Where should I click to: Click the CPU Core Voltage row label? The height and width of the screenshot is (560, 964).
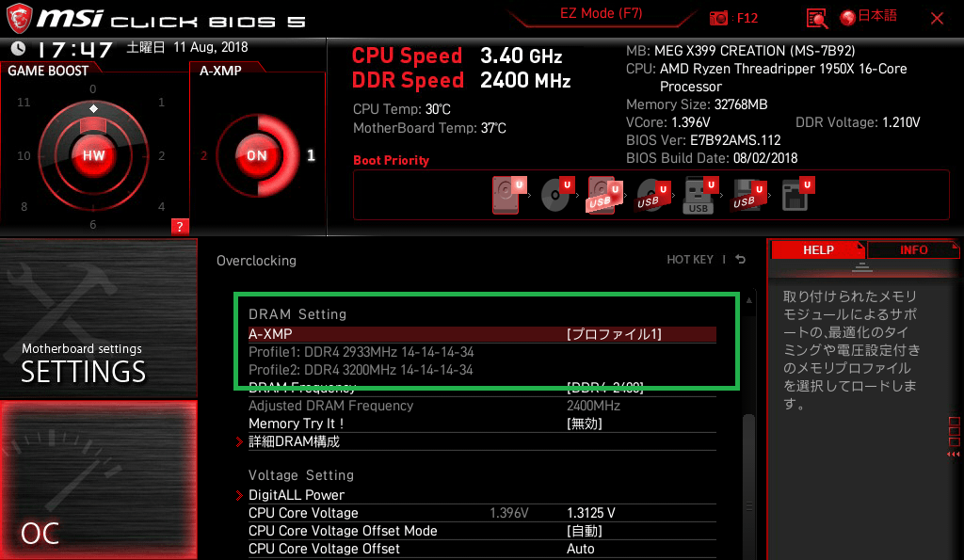pos(303,513)
